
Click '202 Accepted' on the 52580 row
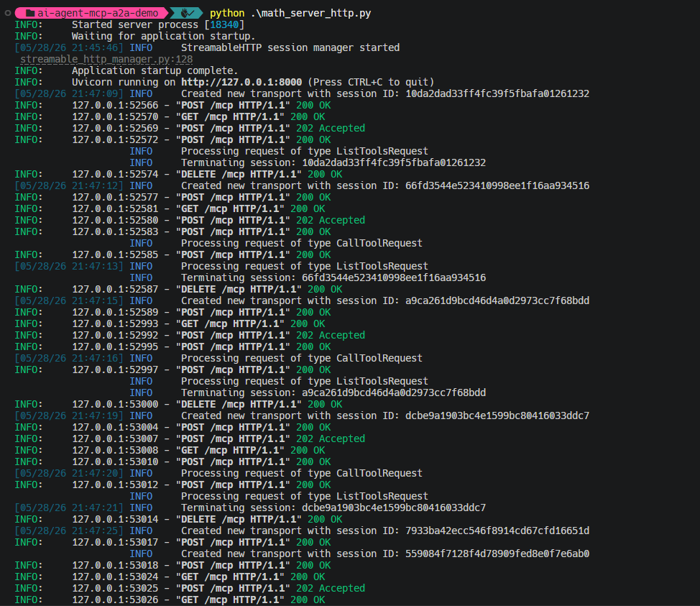331,220
